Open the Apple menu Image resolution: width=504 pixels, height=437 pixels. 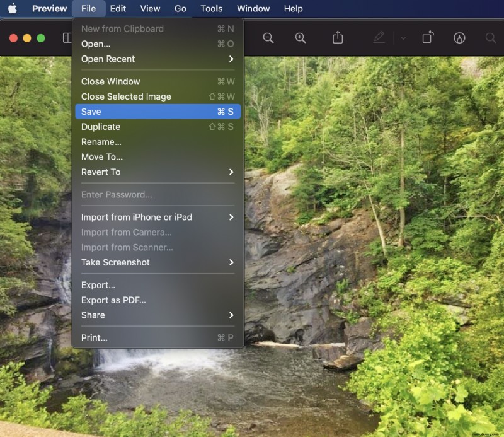[12, 8]
